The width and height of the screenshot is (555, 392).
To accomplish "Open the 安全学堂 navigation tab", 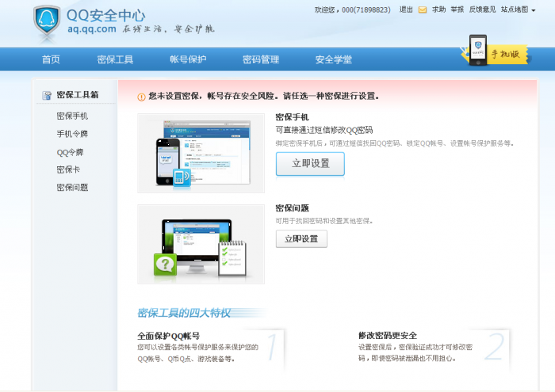I will (334, 59).
